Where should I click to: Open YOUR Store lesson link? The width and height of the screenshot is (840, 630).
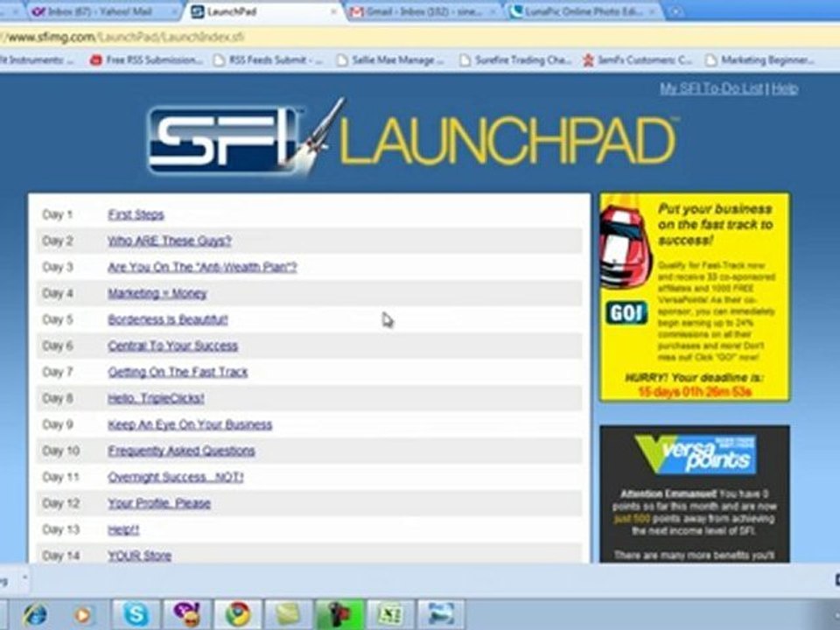coord(139,556)
